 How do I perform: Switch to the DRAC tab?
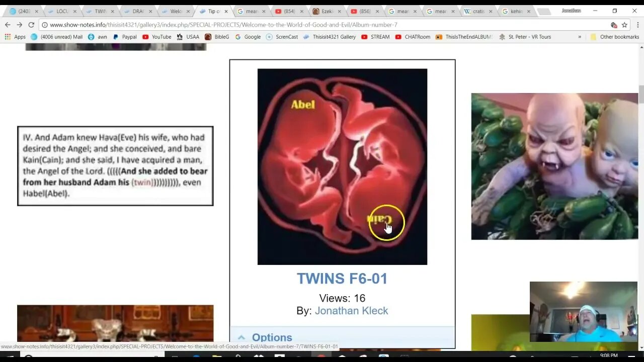tap(136, 11)
